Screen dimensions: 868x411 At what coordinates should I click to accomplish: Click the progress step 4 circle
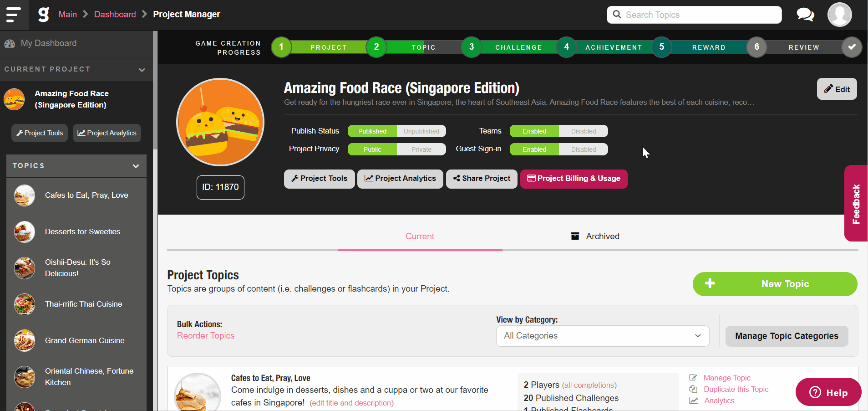pyautogui.click(x=567, y=47)
